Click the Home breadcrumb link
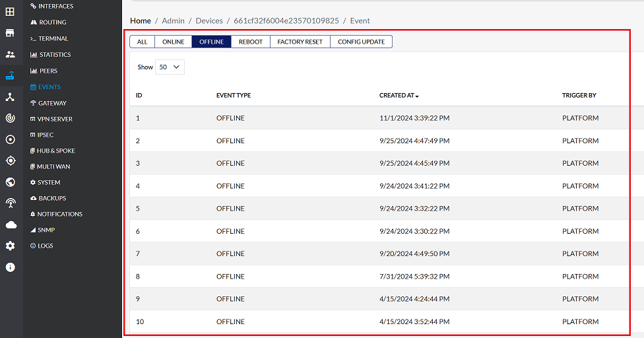 click(x=141, y=20)
